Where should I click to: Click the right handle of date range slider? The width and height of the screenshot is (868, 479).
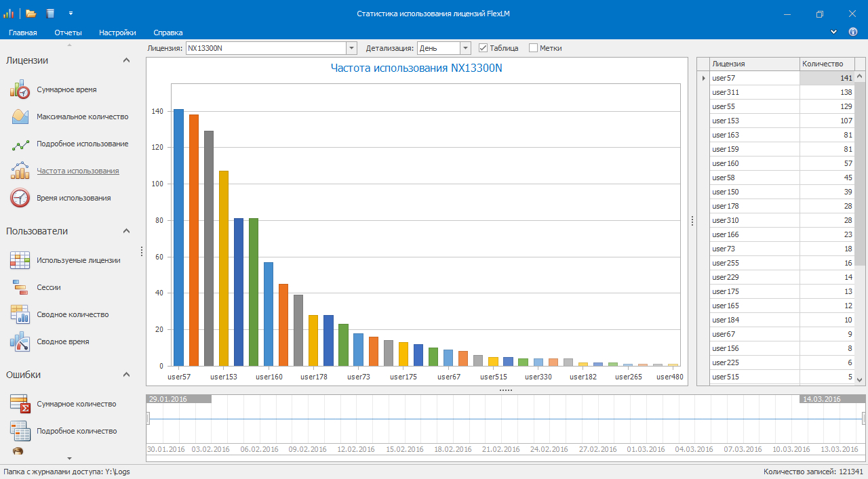pyautogui.click(x=864, y=418)
